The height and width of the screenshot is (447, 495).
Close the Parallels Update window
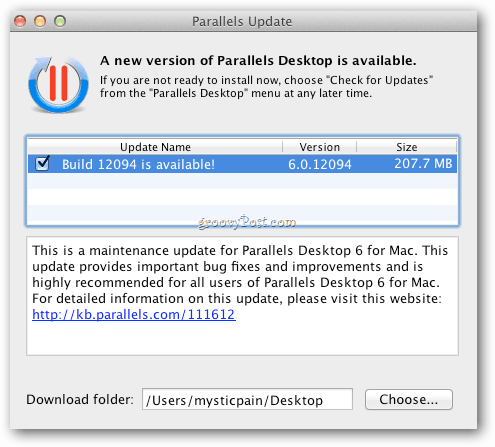[x=20, y=21]
